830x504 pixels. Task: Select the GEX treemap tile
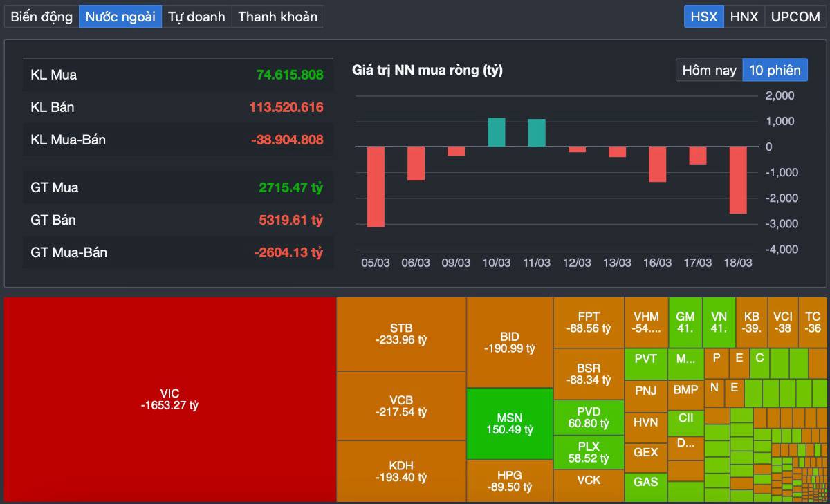click(x=646, y=457)
